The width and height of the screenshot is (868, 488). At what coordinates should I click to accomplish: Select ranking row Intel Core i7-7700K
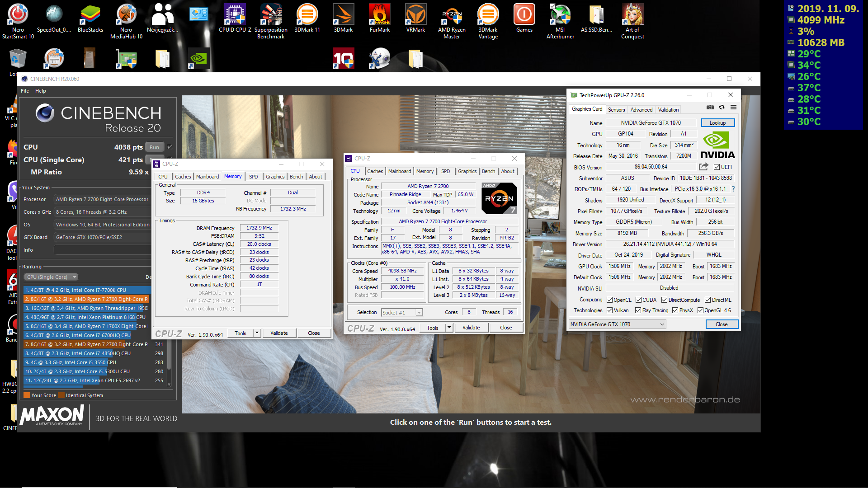pos(87,290)
